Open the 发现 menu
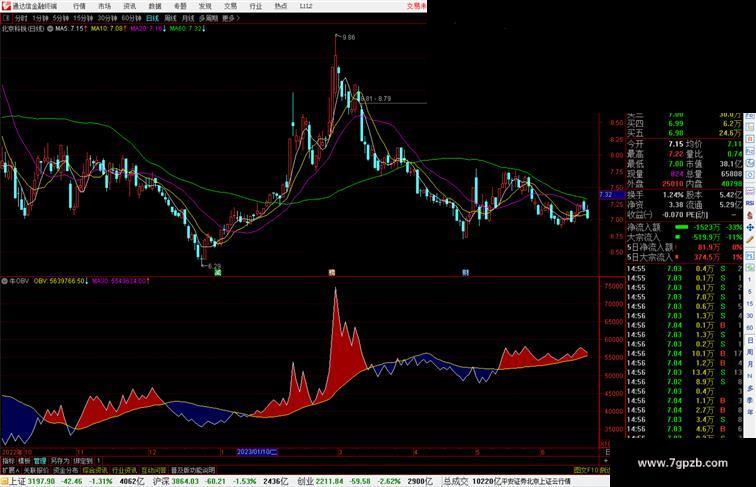Screen dimensions: 756x487 (205, 6)
